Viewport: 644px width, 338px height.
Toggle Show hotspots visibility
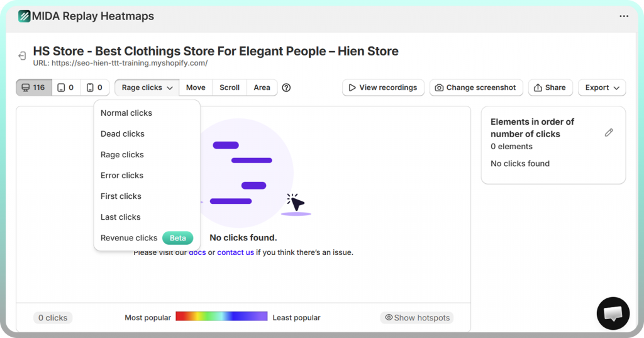417,318
